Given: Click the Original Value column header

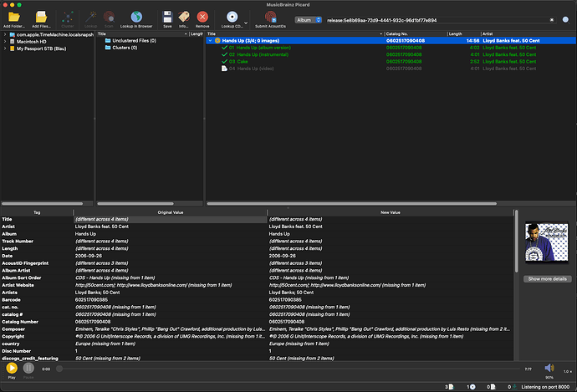Looking at the screenshot, I should click(171, 212).
